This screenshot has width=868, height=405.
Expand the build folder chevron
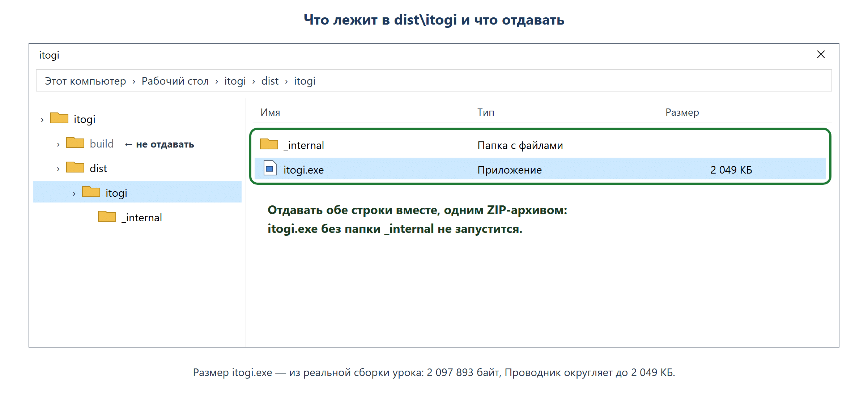tap(58, 144)
